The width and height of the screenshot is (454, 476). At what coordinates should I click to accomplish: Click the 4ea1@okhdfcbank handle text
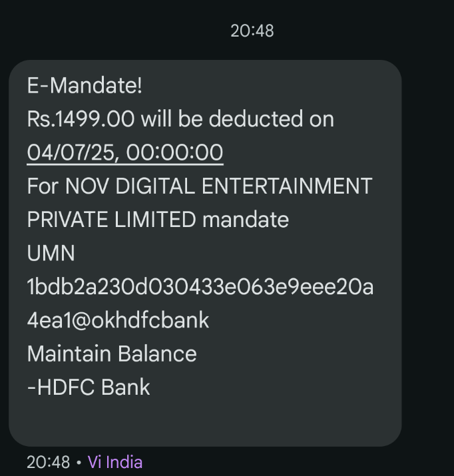(x=118, y=320)
